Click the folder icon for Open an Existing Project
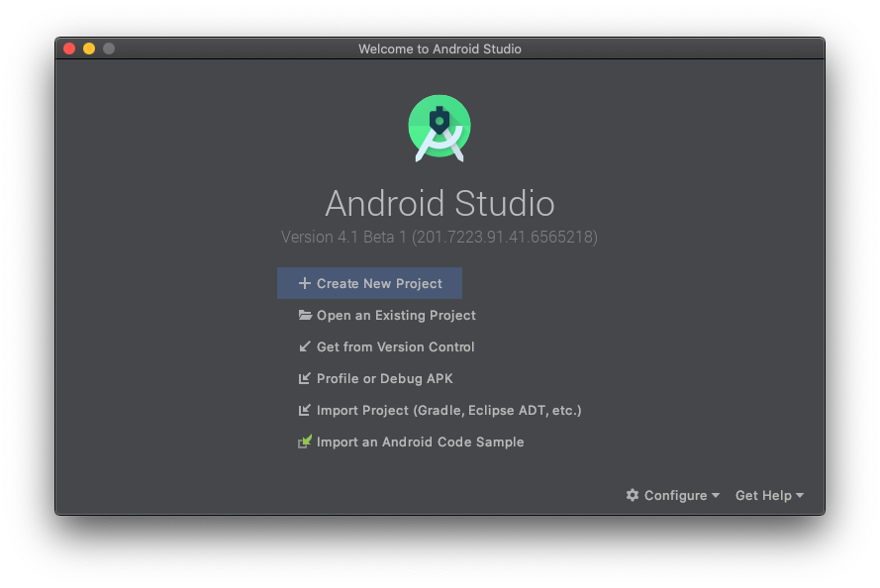 (305, 315)
